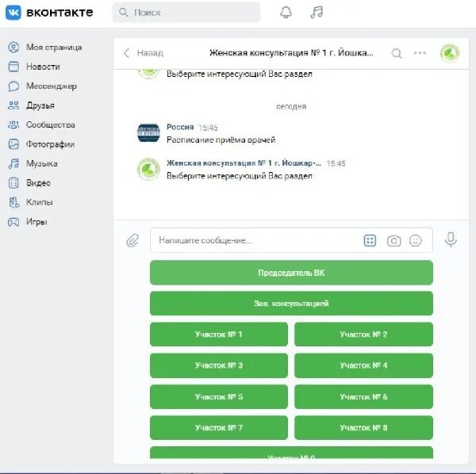Click the Назад link
The image size is (476, 474).
[150, 53]
